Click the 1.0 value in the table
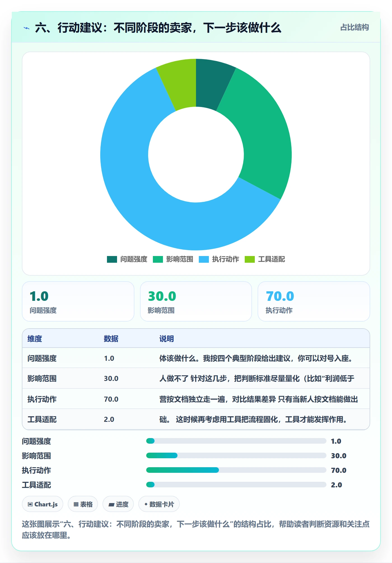 [x=109, y=358]
